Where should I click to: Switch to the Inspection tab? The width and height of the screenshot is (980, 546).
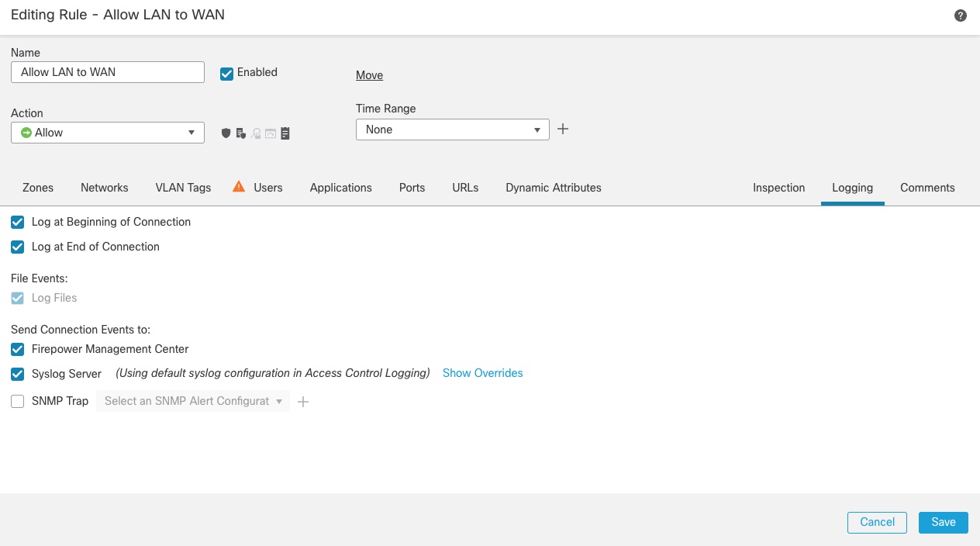(x=778, y=188)
